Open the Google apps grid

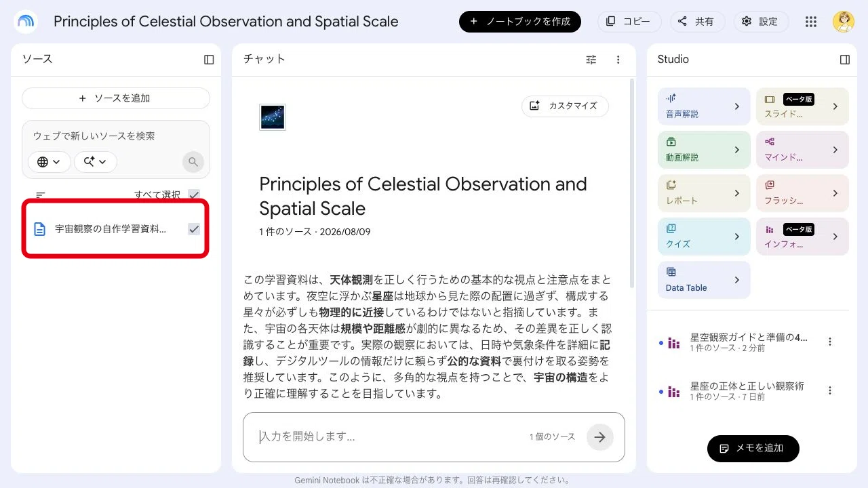click(811, 22)
